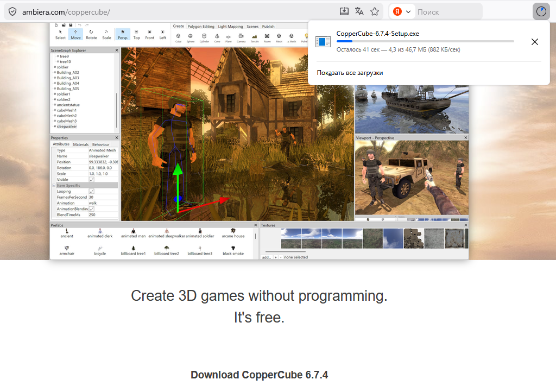Click the add... button in Textures panel

[x=266, y=257]
